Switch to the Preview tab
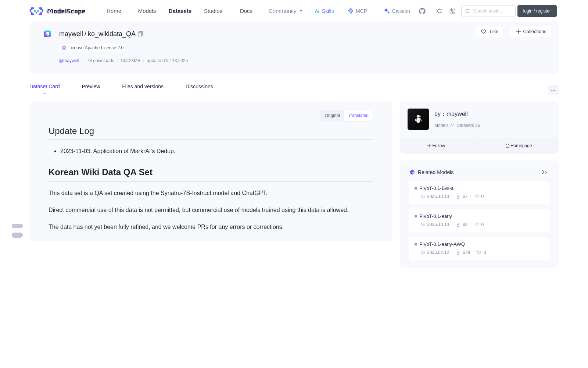 91,86
